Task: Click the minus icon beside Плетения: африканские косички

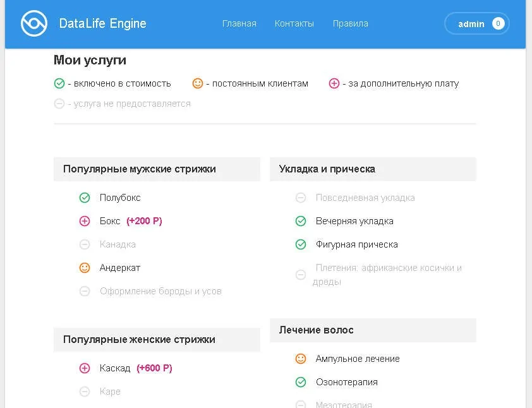Action: click(301, 275)
